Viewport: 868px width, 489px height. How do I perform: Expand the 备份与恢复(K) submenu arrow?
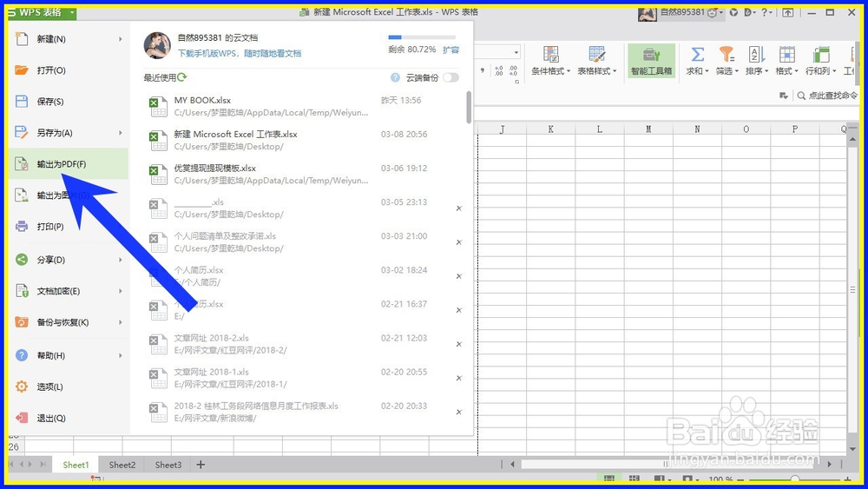(x=120, y=322)
